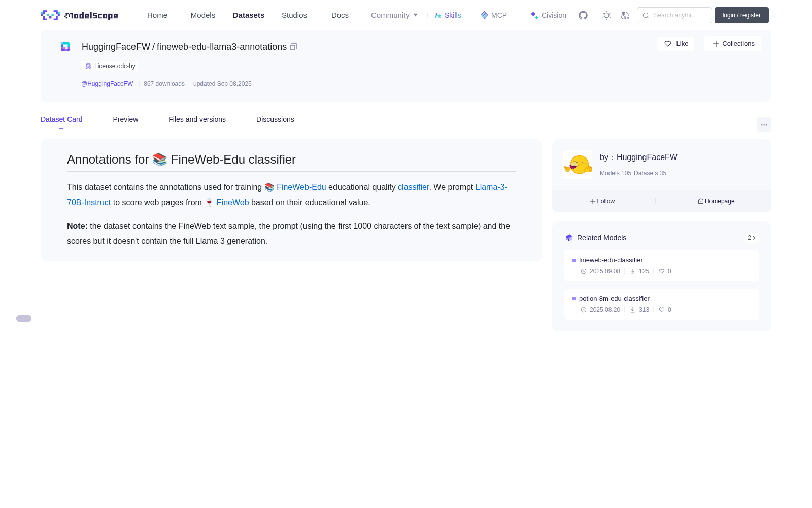812x508 pixels.
Task: Click the HuggingFaceFW hugging face avatar
Action: 578,165
